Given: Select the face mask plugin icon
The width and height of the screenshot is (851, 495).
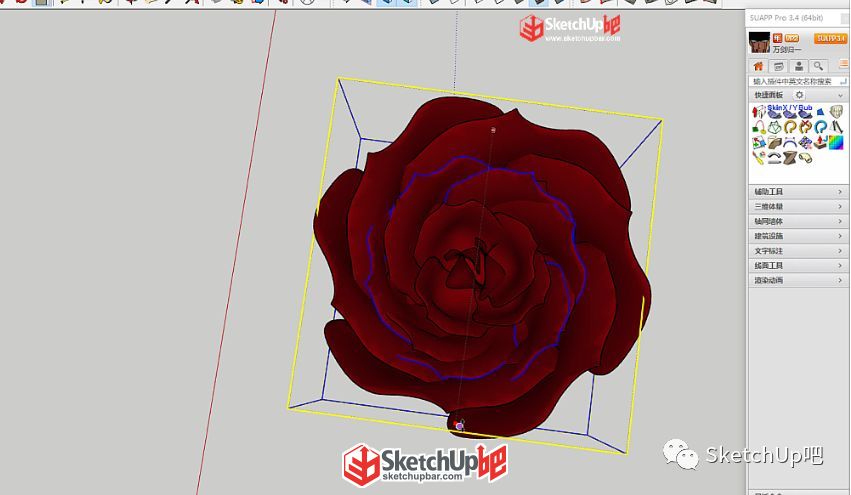Looking at the screenshot, I should coord(836,112).
